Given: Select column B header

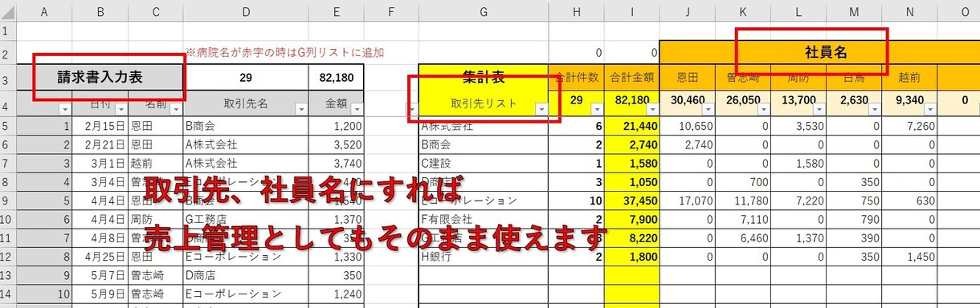Looking at the screenshot, I should 100,11.
